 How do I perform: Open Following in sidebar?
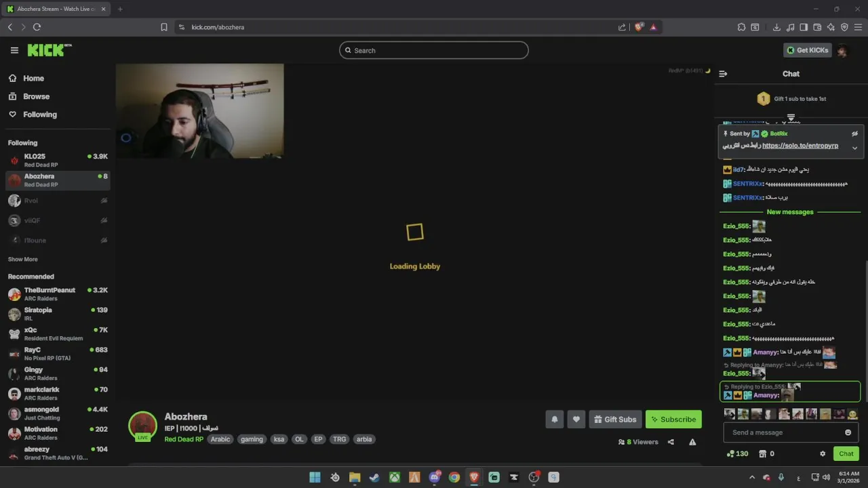40,115
